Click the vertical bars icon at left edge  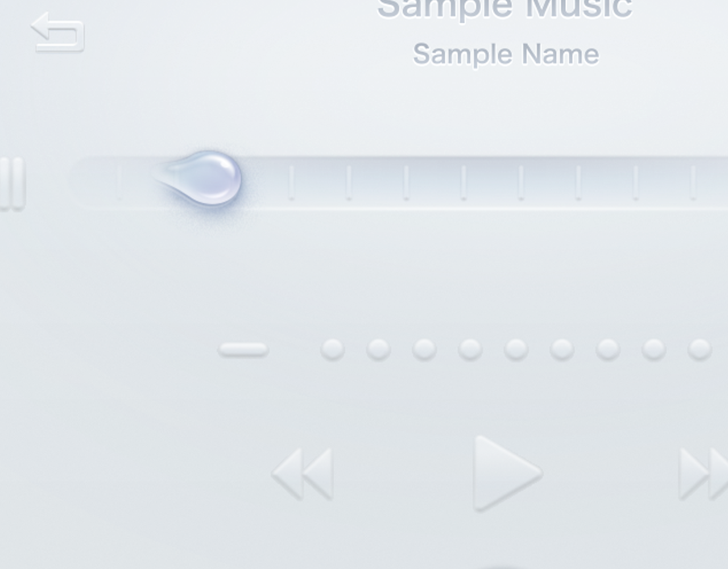tap(12, 184)
